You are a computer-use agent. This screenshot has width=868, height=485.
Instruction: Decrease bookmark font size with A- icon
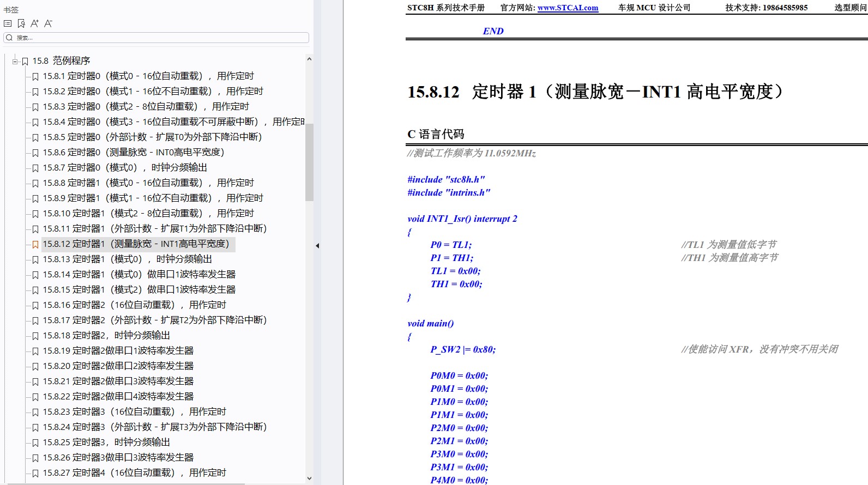pos(48,23)
